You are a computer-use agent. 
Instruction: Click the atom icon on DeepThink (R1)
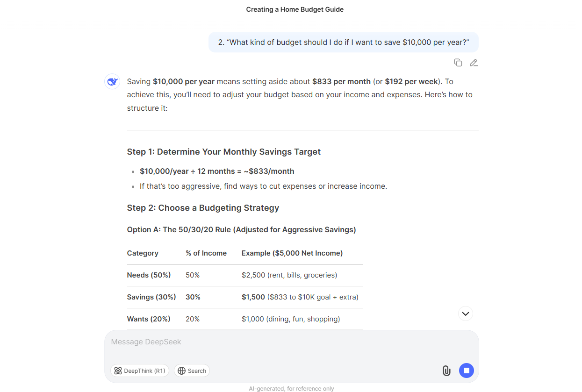(x=119, y=371)
